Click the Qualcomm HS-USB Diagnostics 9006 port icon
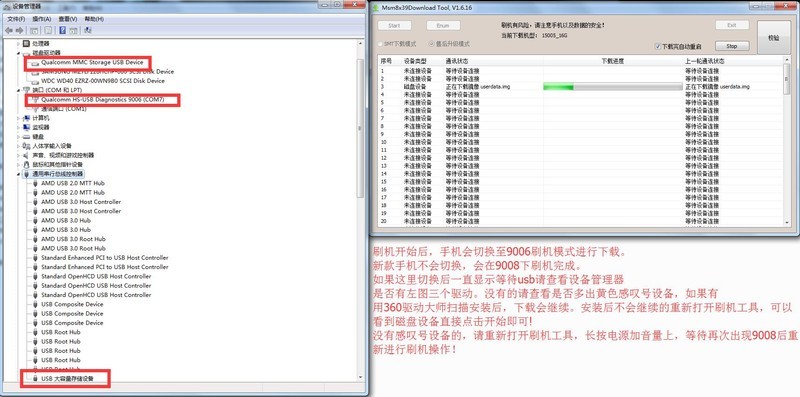Screen dimensions: 800x397 (x=35, y=100)
